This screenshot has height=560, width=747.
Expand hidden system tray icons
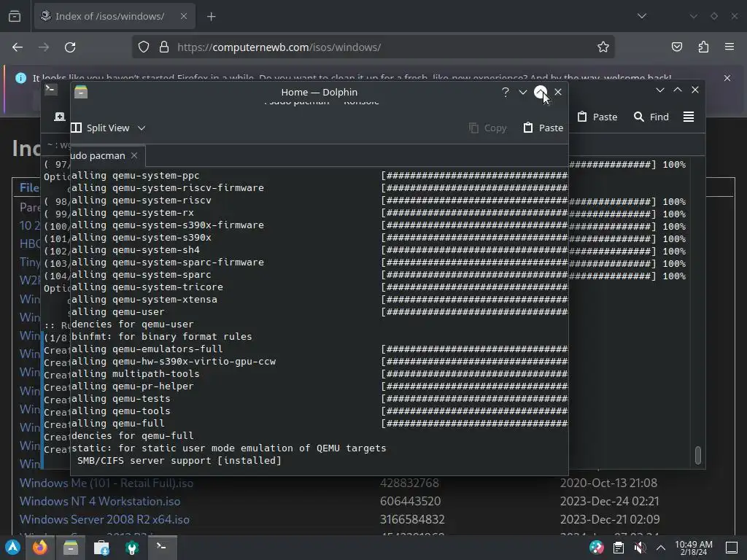[661, 548]
